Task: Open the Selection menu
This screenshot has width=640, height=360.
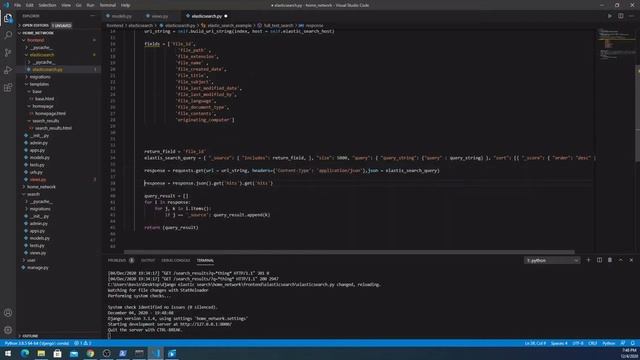Action: 47,5
